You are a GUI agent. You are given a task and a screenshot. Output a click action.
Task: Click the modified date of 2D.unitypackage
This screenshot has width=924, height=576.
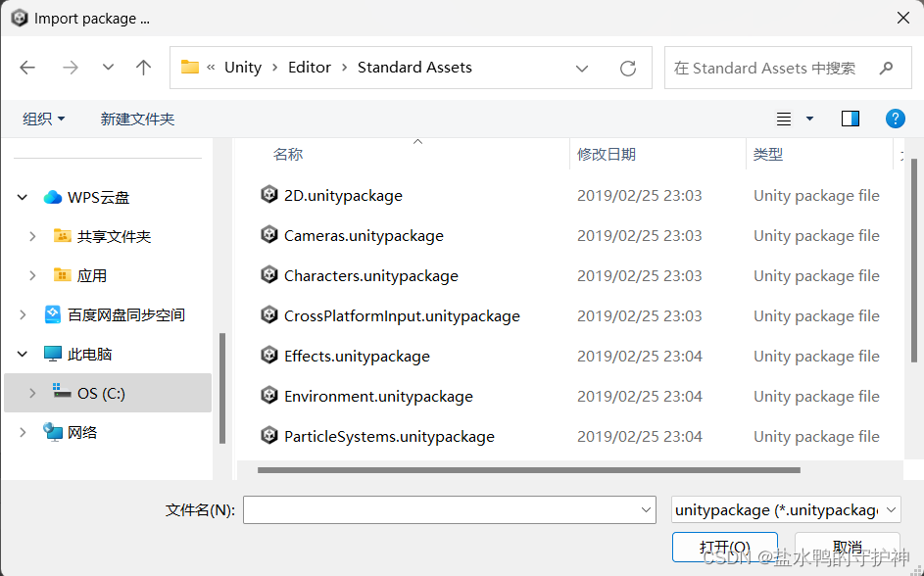click(640, 196)
